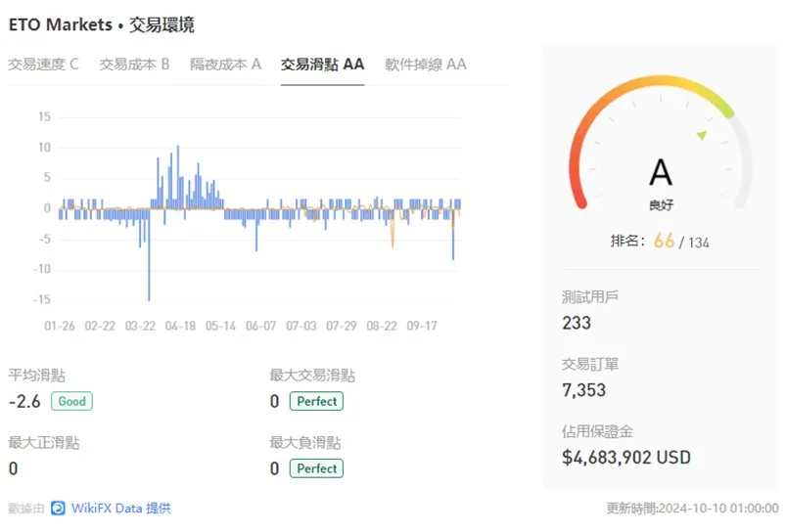
Task: Click the margin value $4,683,902 USD
Action: [626, 458]
